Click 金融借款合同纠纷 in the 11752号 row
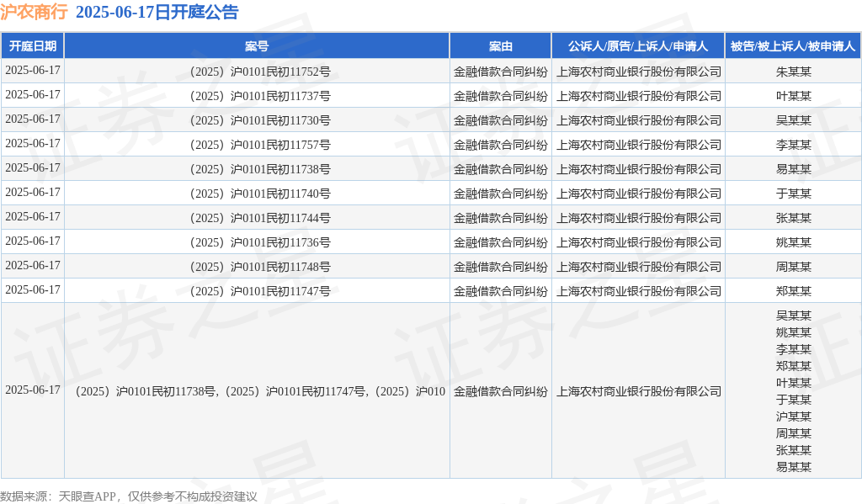 click(x=501, y=72)
